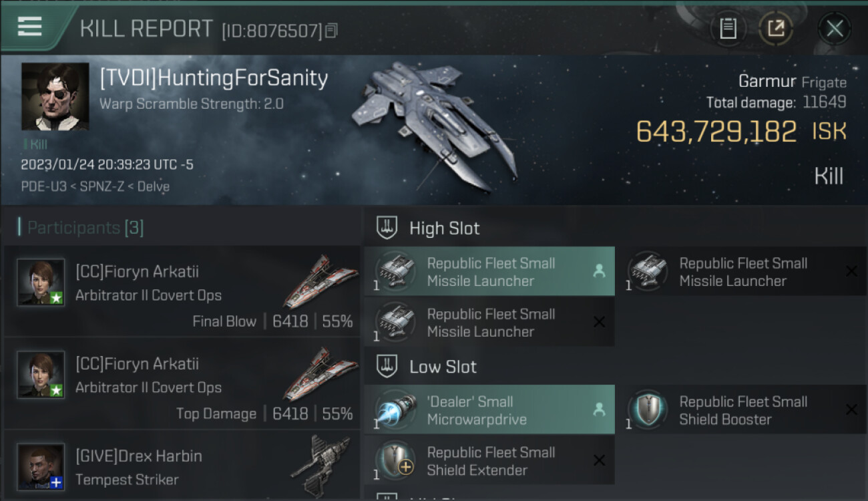Close the kill report window

coord(834,29)
